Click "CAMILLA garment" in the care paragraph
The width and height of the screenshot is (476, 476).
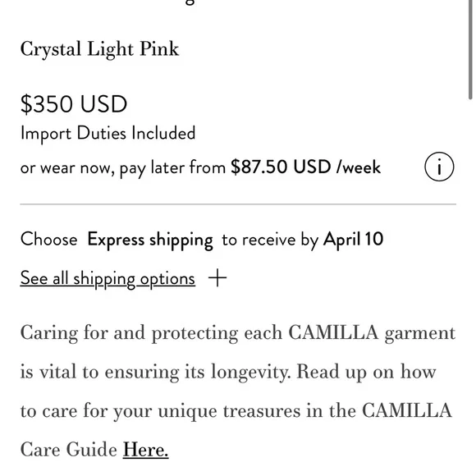(372, 333)
